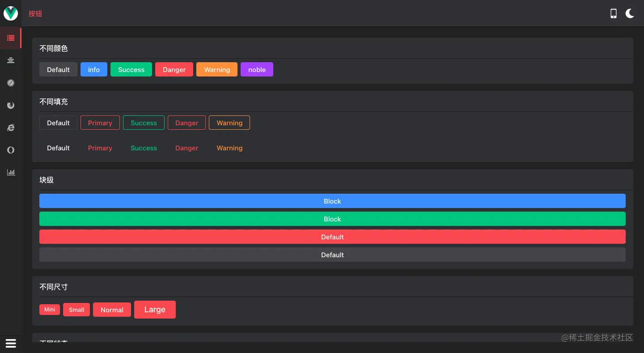Click the Small size button
Viewport: 644px width, 353px height.
76,310
